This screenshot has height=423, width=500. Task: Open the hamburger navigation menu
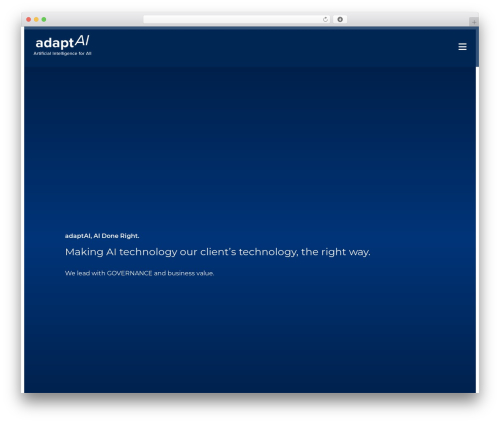pyautogui.click(x=462, y=47)
